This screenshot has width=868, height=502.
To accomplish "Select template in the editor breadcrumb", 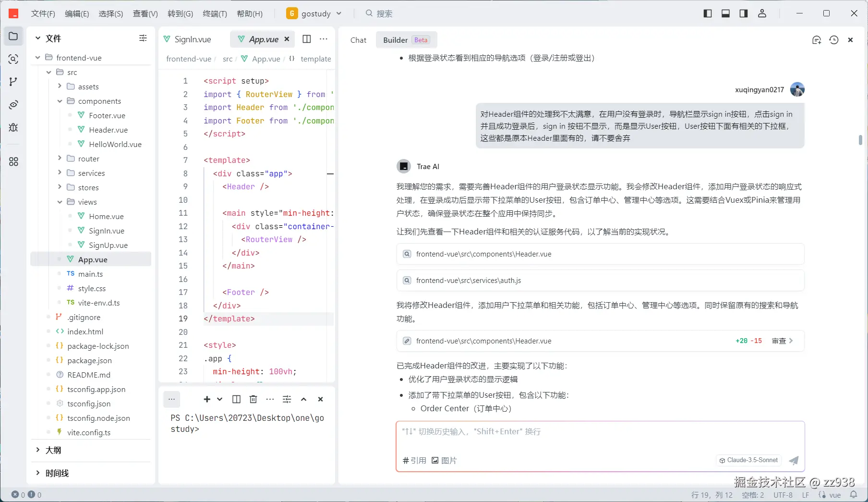I will 315,59.
